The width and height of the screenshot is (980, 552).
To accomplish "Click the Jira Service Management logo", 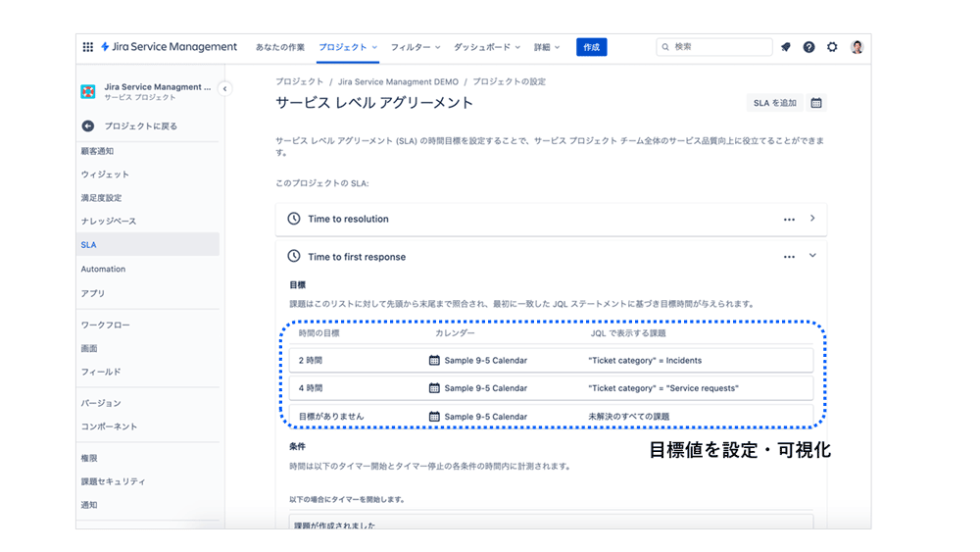I will (170, 47).
